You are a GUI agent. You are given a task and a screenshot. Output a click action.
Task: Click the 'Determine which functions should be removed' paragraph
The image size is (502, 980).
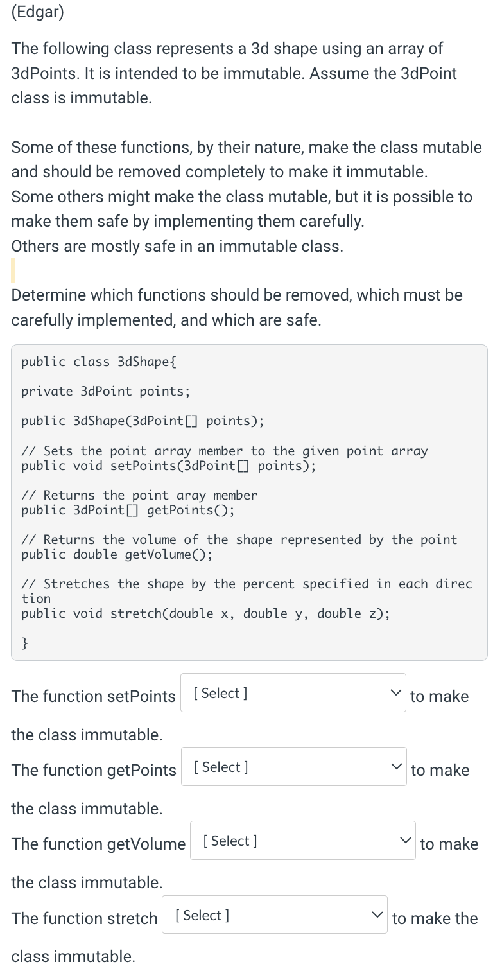pyautogui.click(x=237, y=308)
